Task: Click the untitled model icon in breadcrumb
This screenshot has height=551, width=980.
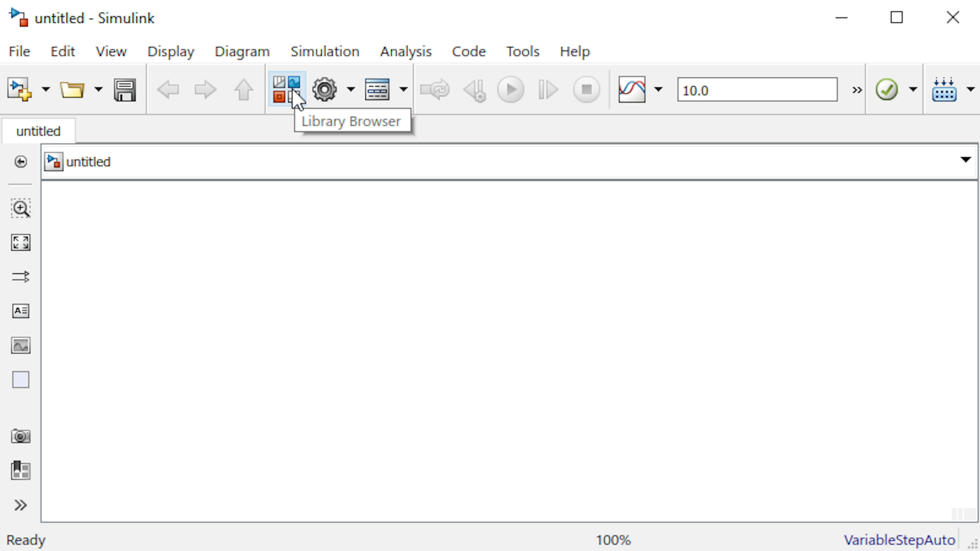Action: [54, 162]
